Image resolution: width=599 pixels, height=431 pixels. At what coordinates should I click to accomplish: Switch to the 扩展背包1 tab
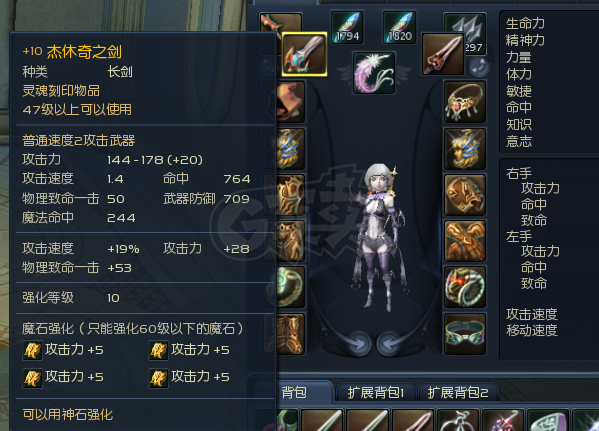(376, 392)
